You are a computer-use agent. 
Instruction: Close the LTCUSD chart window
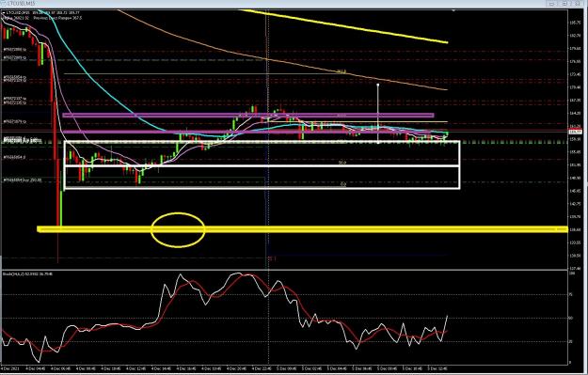(x=579, y=4)
